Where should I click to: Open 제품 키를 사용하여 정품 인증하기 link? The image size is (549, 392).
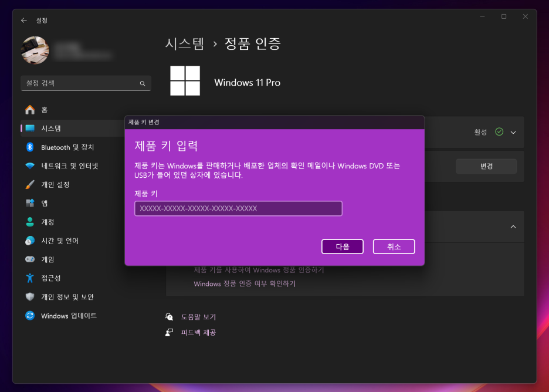tap(259, 270)
